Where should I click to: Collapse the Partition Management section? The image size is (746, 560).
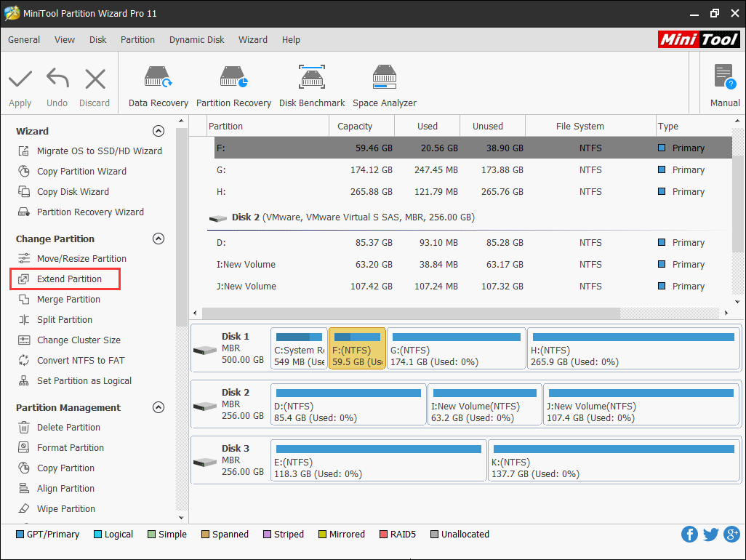click(158, 407)
